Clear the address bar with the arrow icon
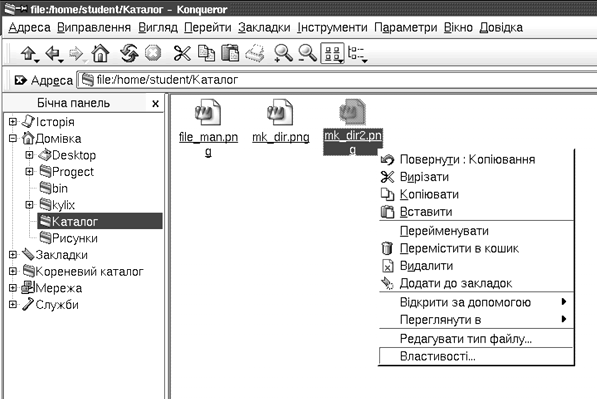The width and height of the screenshot is (597, 399). coord(21,80)
